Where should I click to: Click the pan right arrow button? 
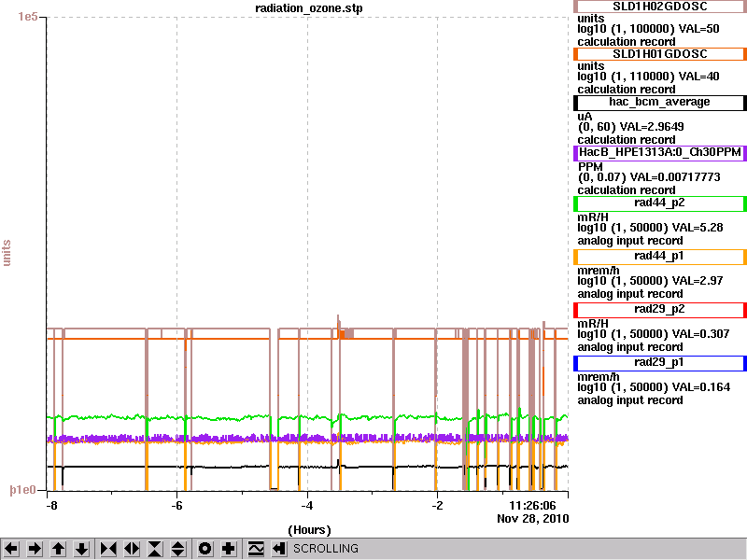tap(35, 549)
